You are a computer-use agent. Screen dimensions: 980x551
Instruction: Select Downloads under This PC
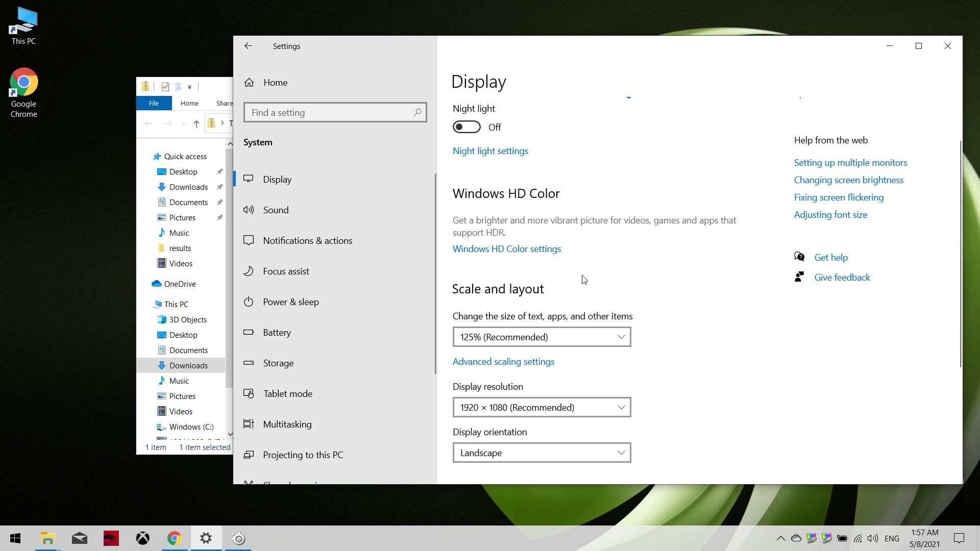pos(188,365)
